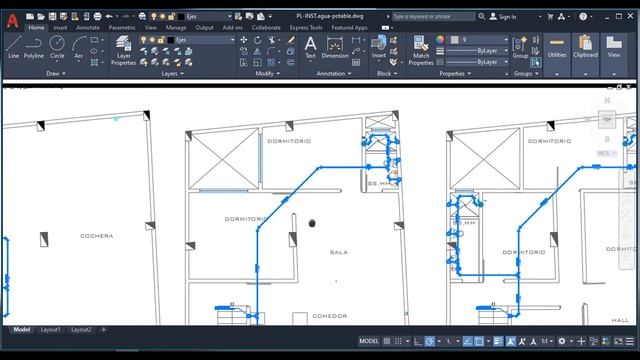
Task: Expand the Properties panel
Action: (455, 73)
